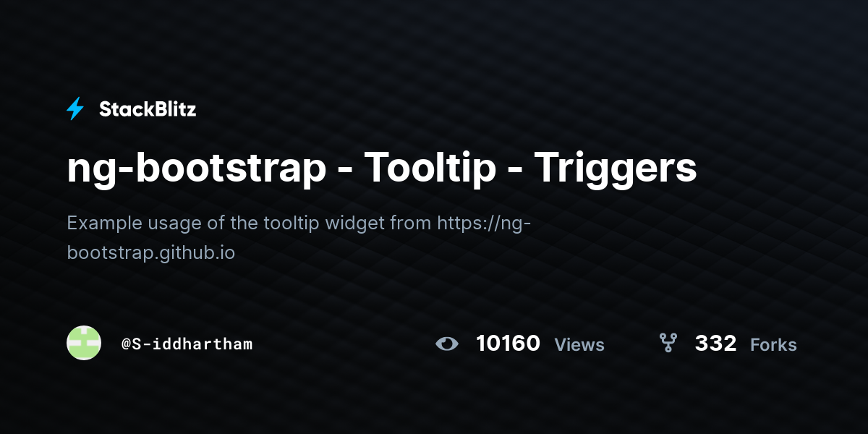Open the green user avatar
This screenshot has width=868, height=434.
click(84, 343)
